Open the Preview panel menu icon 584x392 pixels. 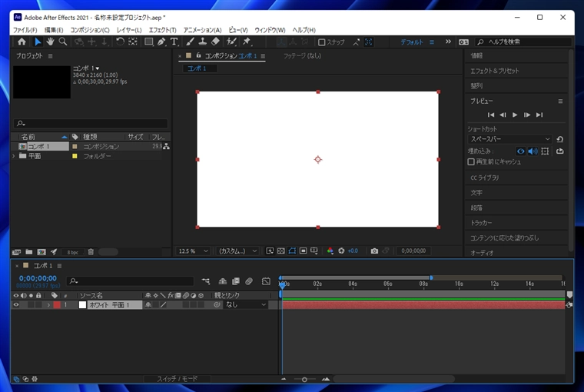coord(560,101)
